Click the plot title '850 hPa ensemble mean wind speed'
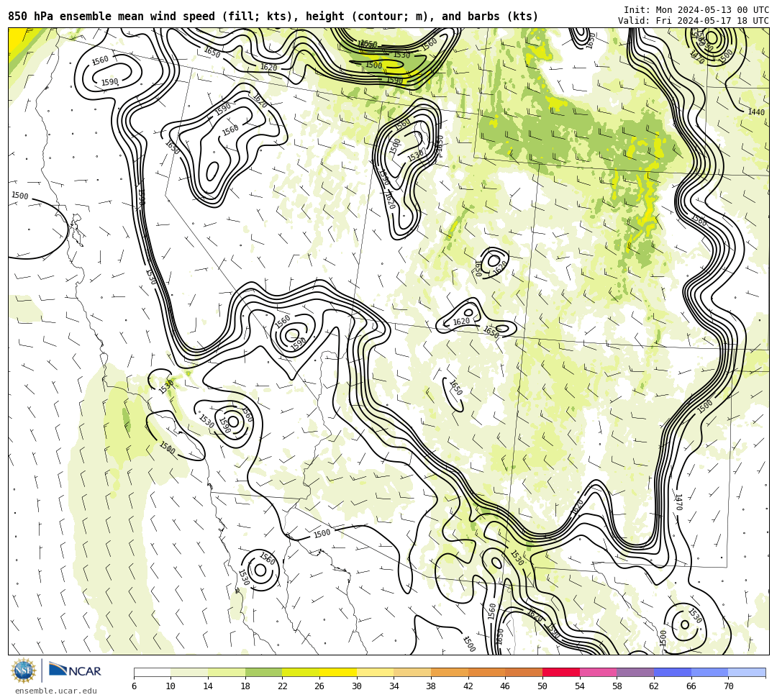Screen dimensions: 777x700 pyautogui.click(x=112, y=17)
